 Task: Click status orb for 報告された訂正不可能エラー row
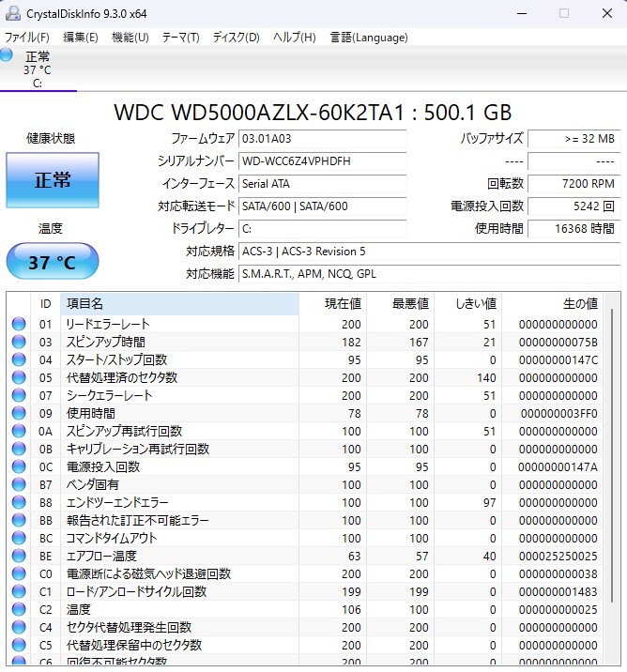(19, 520)
